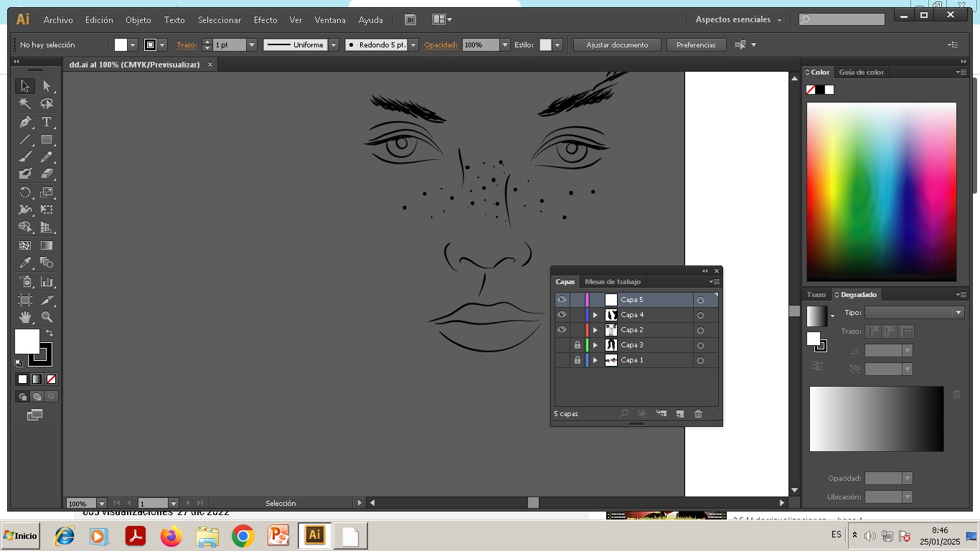Select the Artboard tool
980x551 pixels.
pos(25,300)
